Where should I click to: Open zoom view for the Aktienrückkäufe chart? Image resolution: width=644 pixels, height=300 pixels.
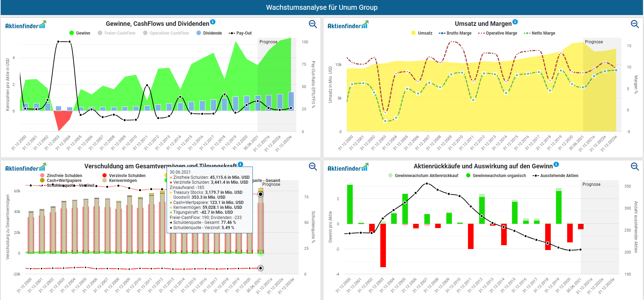tap(635, 166)
